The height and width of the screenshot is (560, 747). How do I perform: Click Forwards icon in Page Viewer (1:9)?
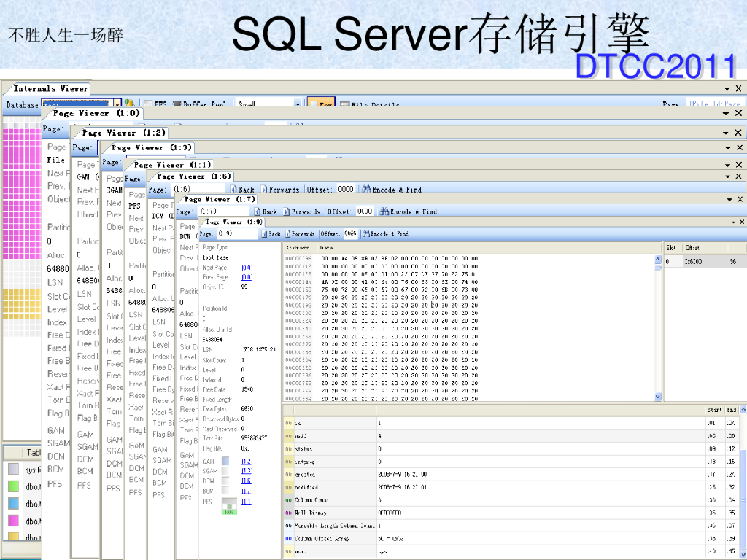[x=287, y=234]
